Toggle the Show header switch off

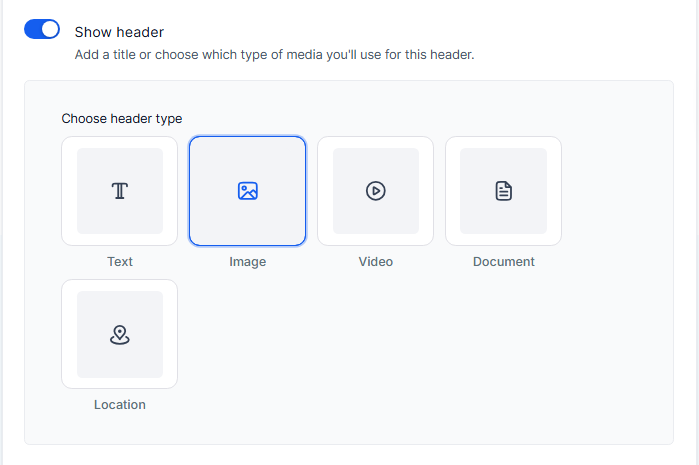pyautogui.click(x=42, y=29)
